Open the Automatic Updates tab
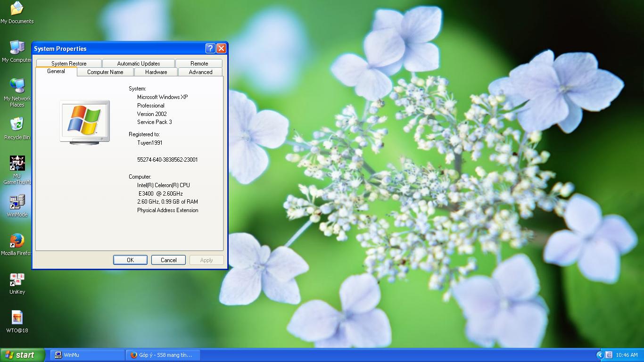644x362 pixels. point(139,64)
